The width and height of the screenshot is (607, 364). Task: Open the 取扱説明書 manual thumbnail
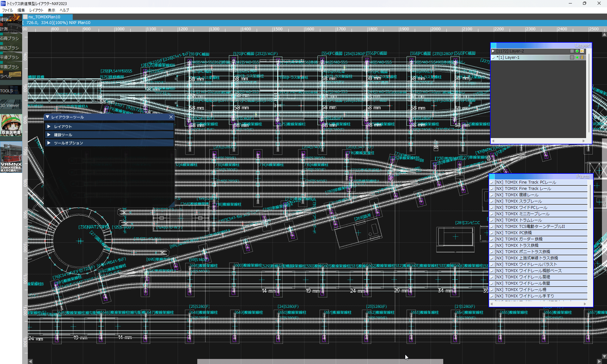tap(11, 125)
